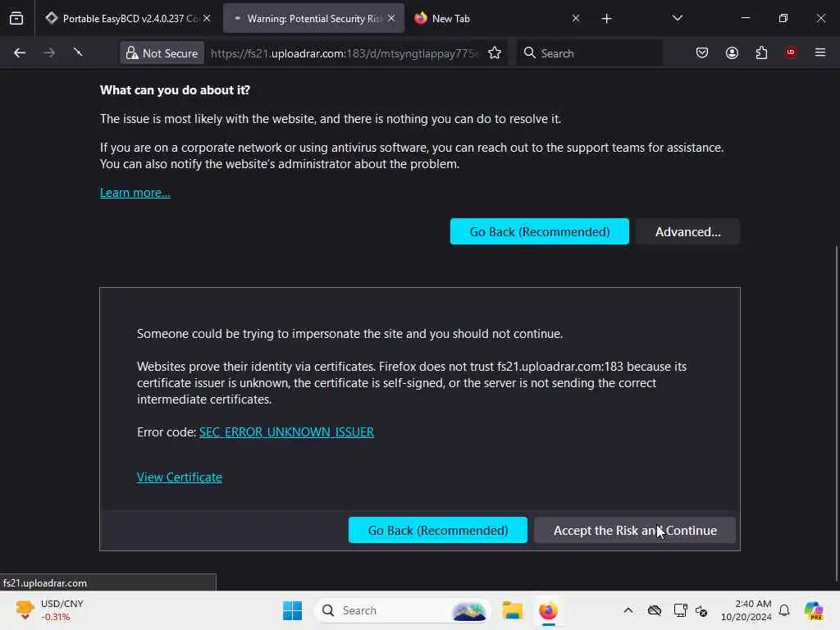This screenshot has height=630, width=840.
Task: Click Firefox icon in taskbar
Action: tap(548, 610)
